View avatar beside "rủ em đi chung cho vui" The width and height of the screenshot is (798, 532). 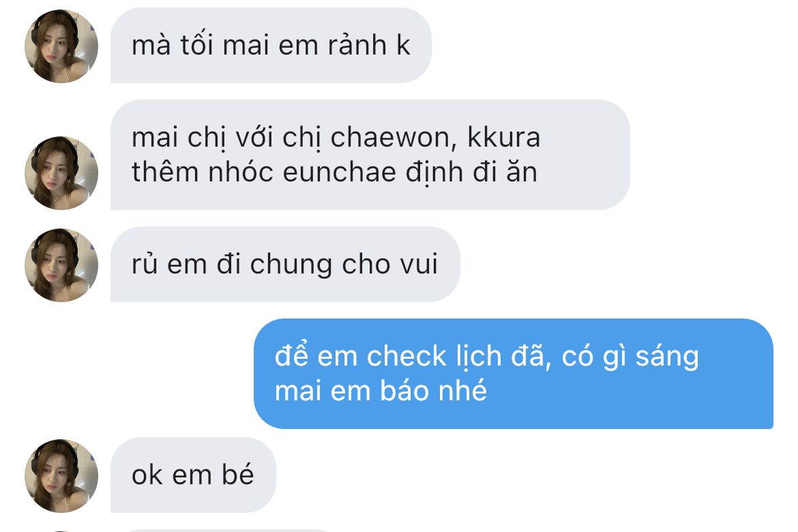[x=61, y=265]
